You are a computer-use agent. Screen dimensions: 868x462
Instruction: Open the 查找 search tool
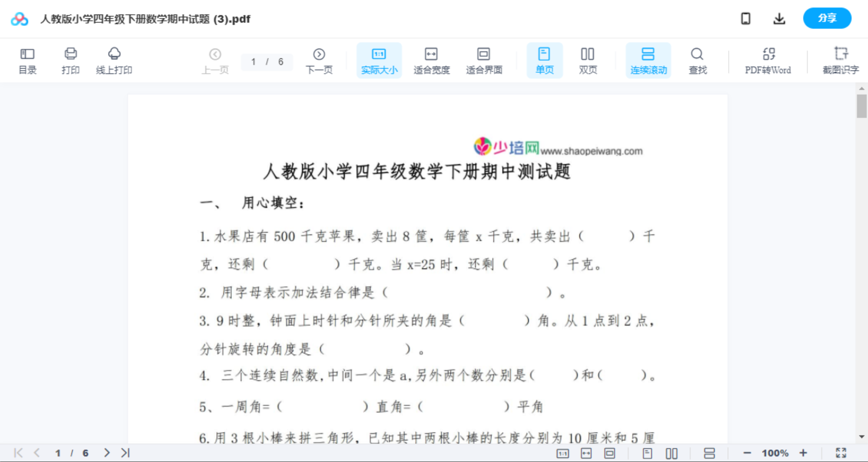697,60
